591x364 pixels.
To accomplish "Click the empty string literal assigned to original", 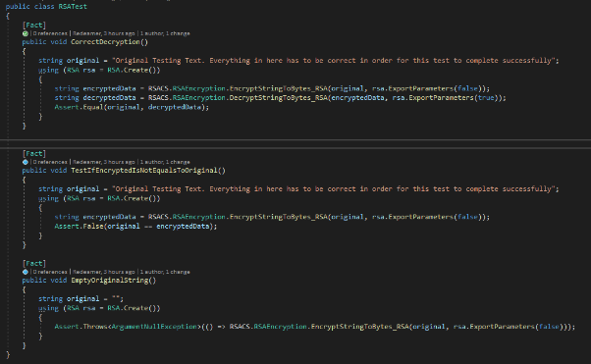I will (116, 298).
